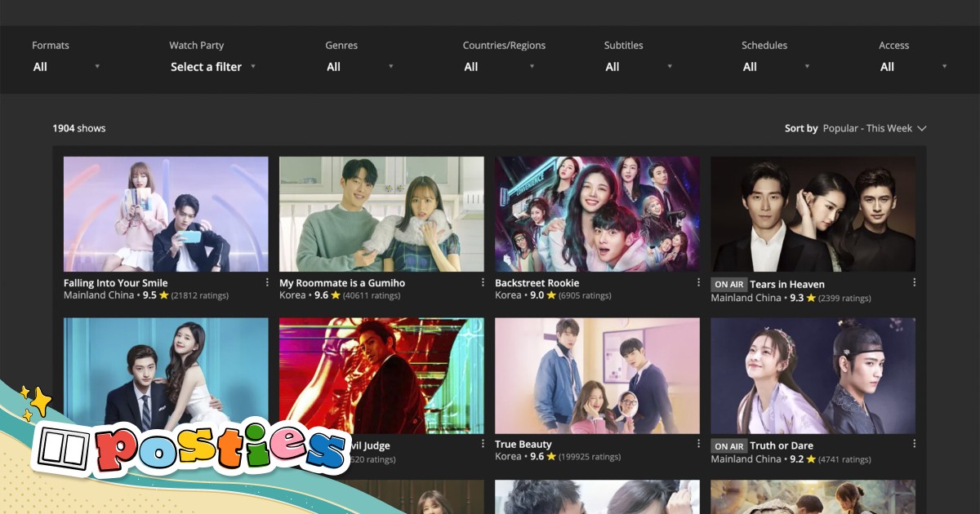Open more options for Falling Into Your Smile
The width and height of the screenshot is (980, 514).
point(267,282)
